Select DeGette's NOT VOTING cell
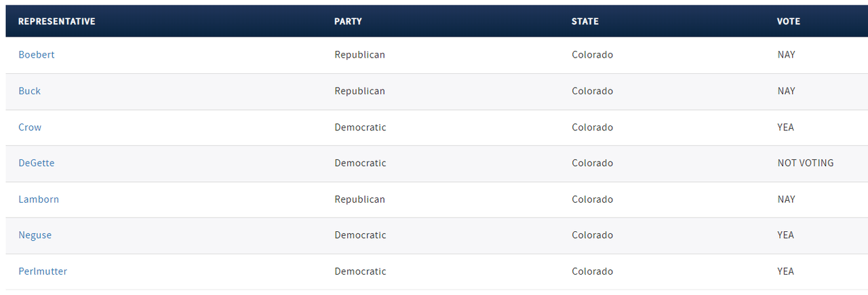 pos(806,163)
